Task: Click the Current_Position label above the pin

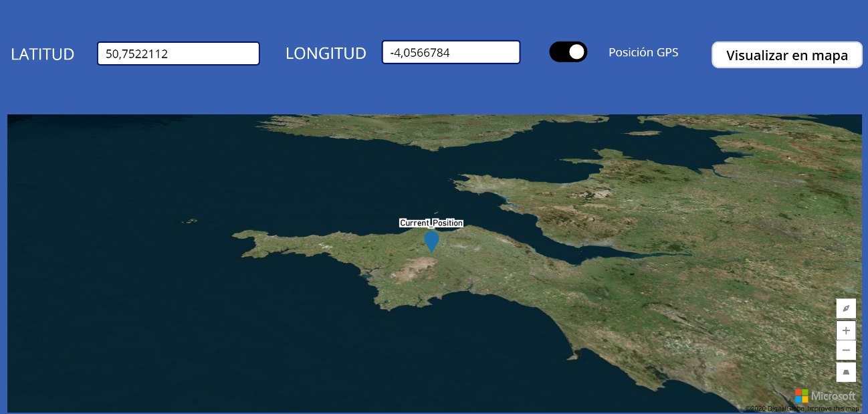Action: [x=431, y=223]
